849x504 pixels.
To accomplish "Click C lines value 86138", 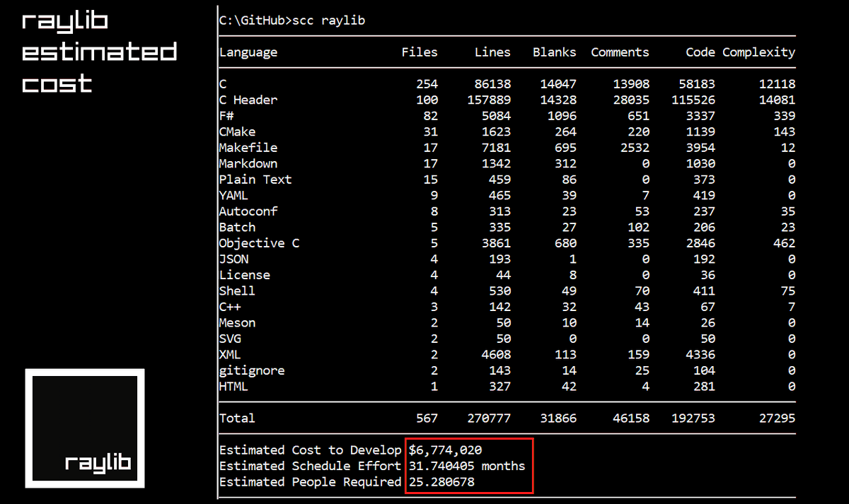I will click(492, 84).
